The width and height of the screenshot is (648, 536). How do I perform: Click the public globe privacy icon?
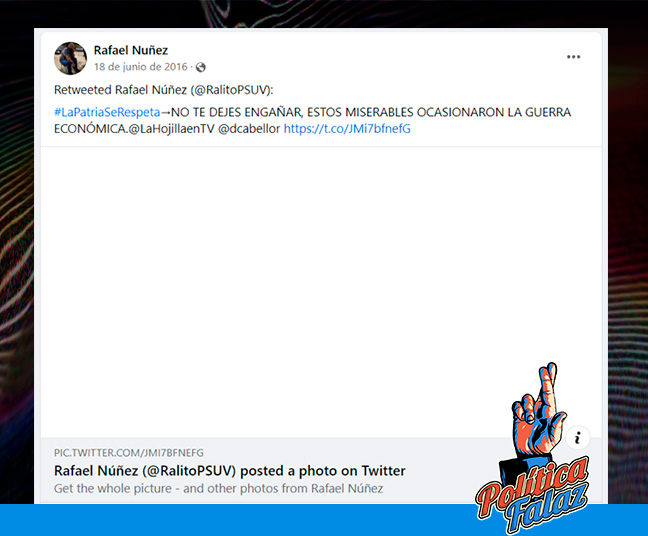pyautogui.click(x=200, y=67)
